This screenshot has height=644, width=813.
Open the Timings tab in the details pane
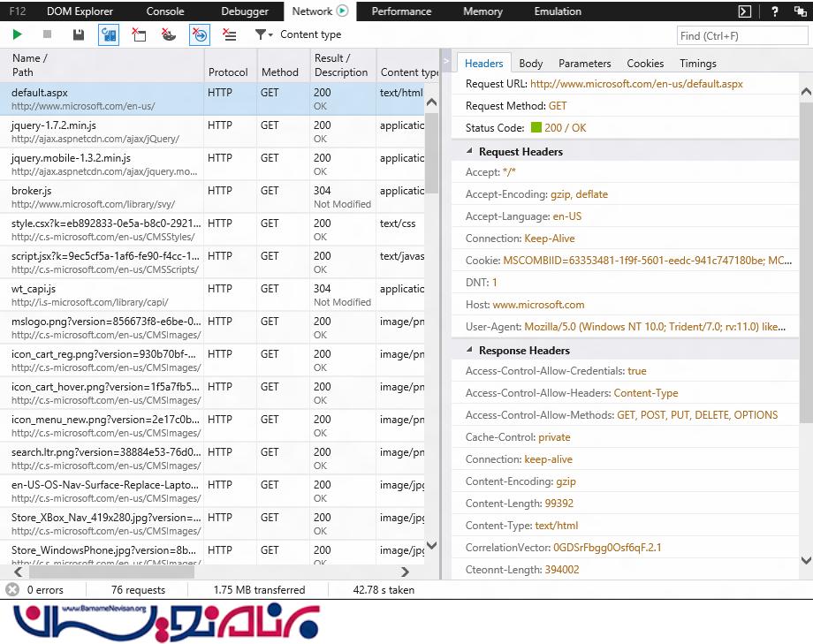click(x=697, y=64)
